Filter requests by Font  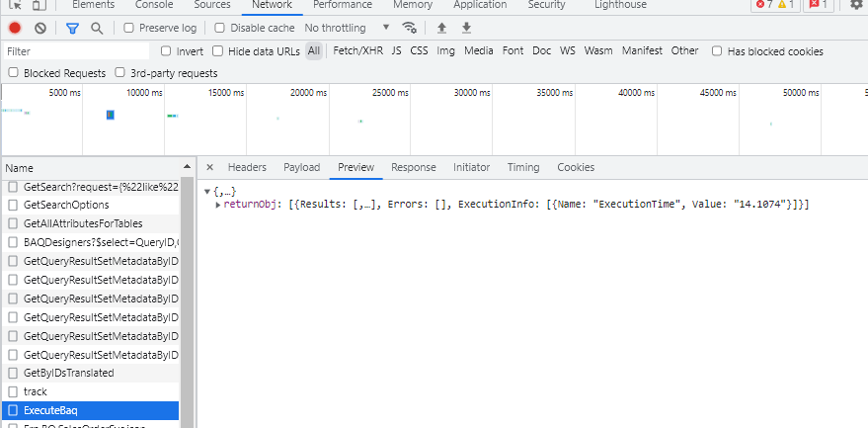pos(513,51)
